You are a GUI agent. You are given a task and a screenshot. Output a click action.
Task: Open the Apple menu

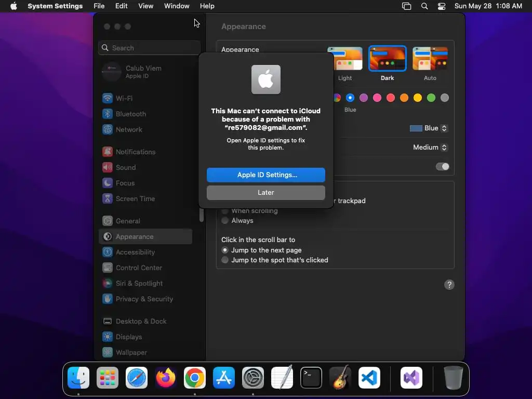coord(14,6)
